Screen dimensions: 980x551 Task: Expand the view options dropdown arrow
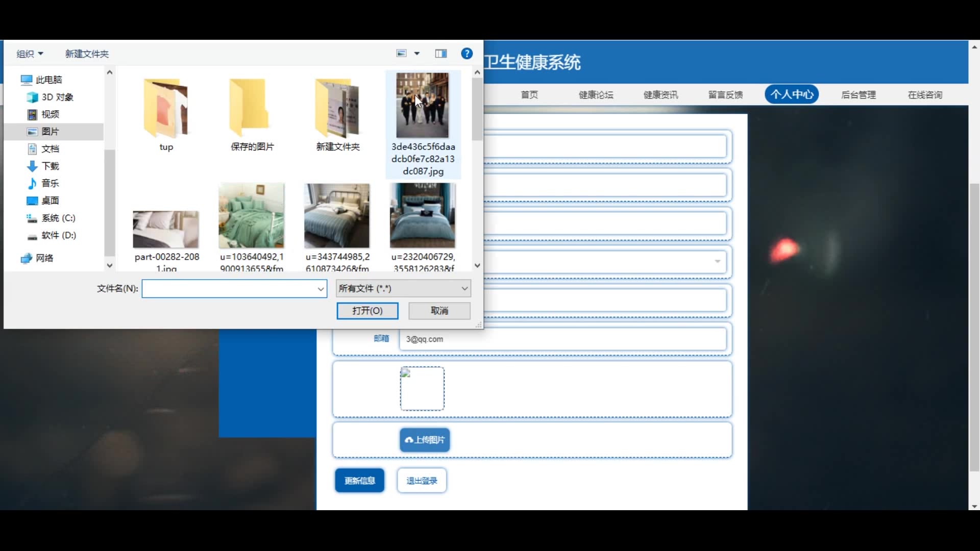pos(417,54)
